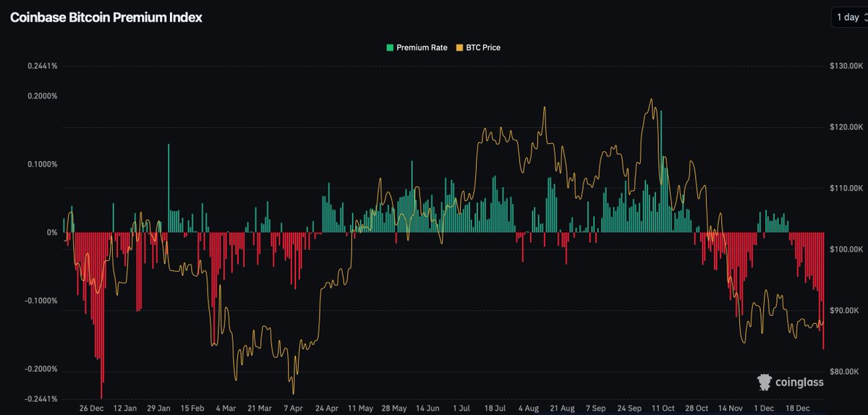Viewport: 868px width, 415px height.
Task: Click the 14 Jun date label
Action: pyautogui.click(x=429, y=408)
